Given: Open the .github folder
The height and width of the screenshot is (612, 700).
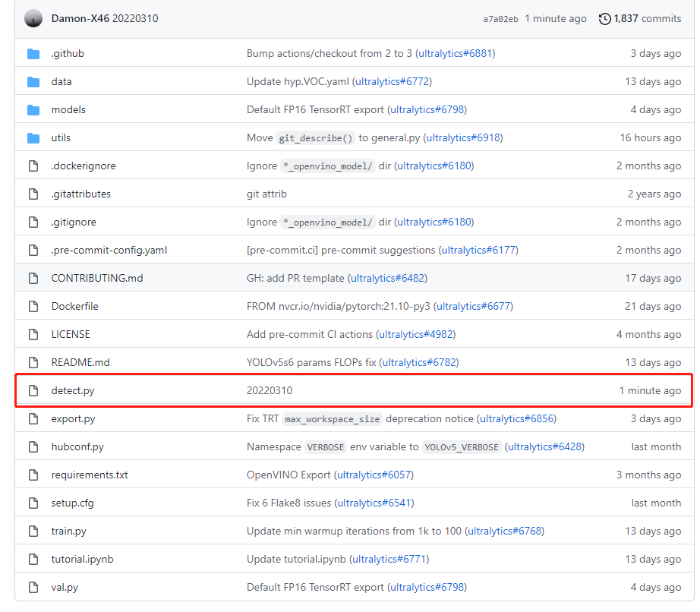Looking at the screenshot, I should click(68, 54).
